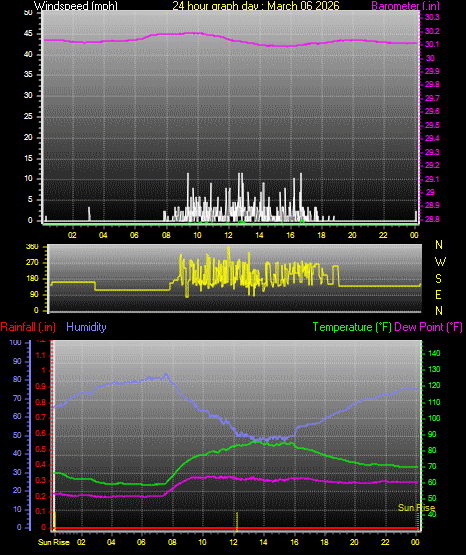466x555 pixels.
Task: Click the "28.9" barometer axis value
Action: (432, 206)
